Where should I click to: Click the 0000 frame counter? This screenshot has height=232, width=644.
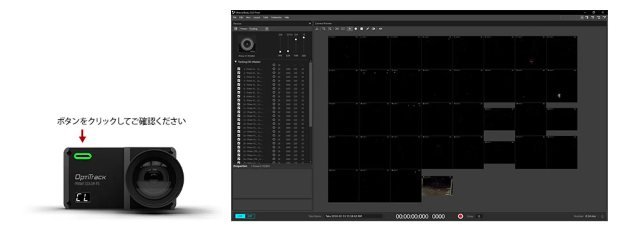pyautogui.click(x=438, y=217)
